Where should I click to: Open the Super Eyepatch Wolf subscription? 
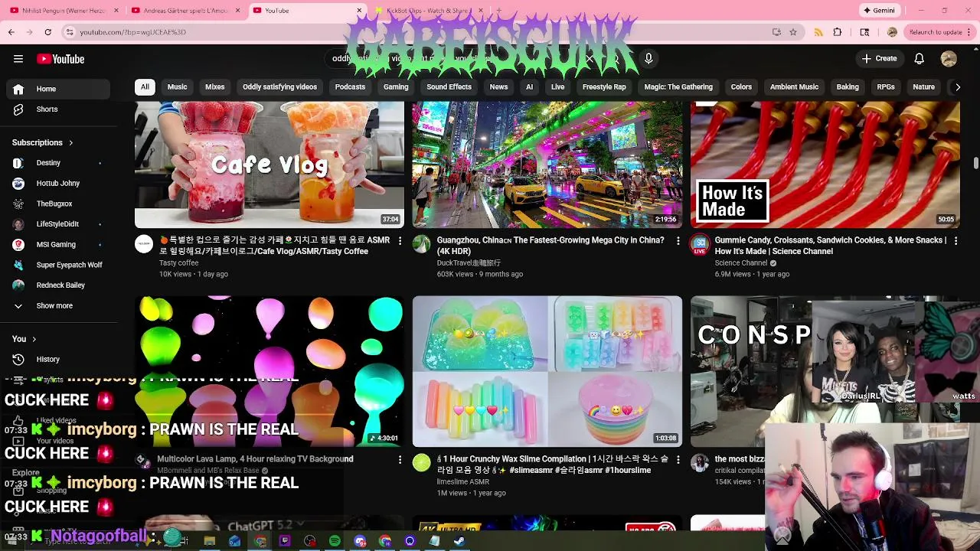pyautogui.click(x=58, y=265)
